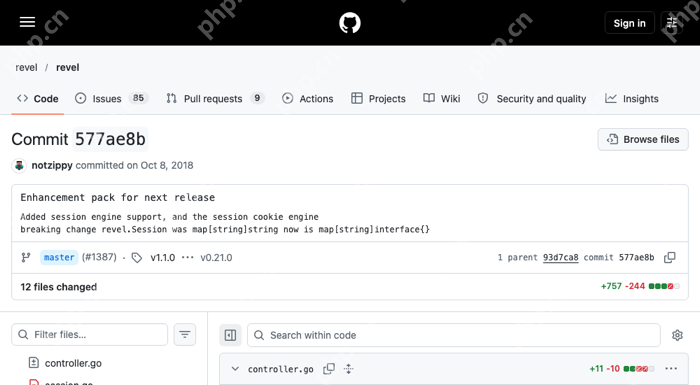Switch to the Code tab
The image size is (700, 385).
pyautogui.click(x=38, y=99)
